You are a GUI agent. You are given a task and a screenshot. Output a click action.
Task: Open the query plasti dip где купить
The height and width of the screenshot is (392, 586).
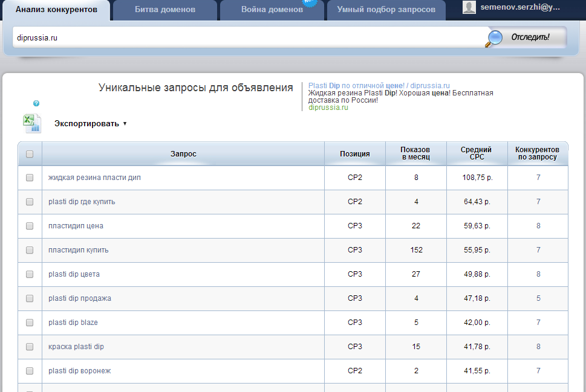(x=82, y=202)
